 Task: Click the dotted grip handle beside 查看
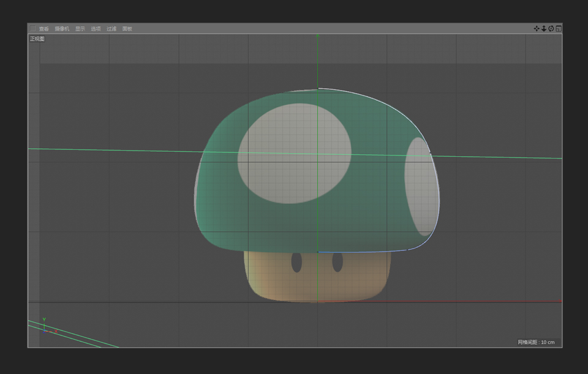[33, 29]
